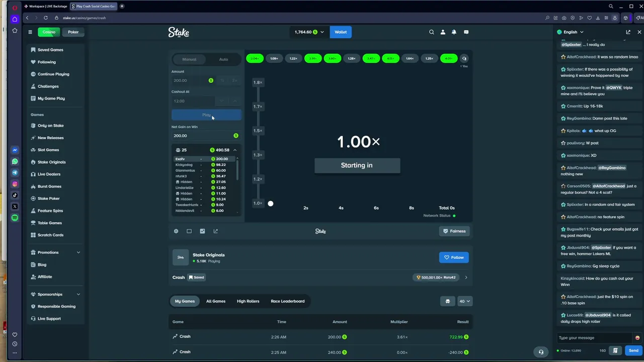This screenshot has width=644, height=362.
Task: Select My Games tab
Action: point(185,301)
